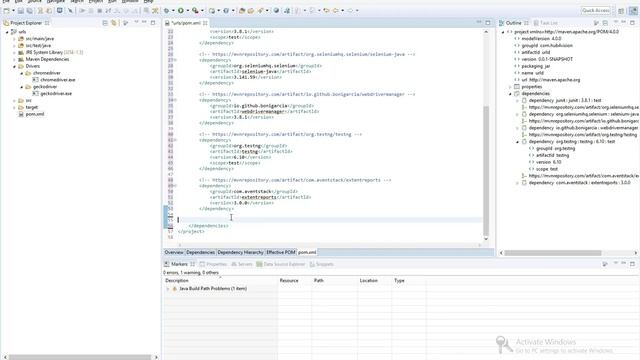Sort Markers by Location column header
This screenshot has width=640, height=360.
pos(374,281)
